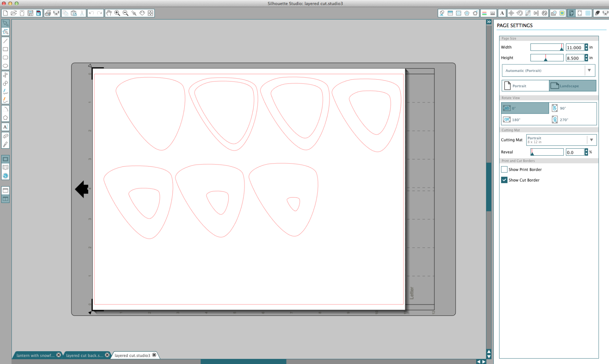Click the vertical canvas scrollbar
The height and width of the screenshot is (364, 609).
tap(489, 187)
